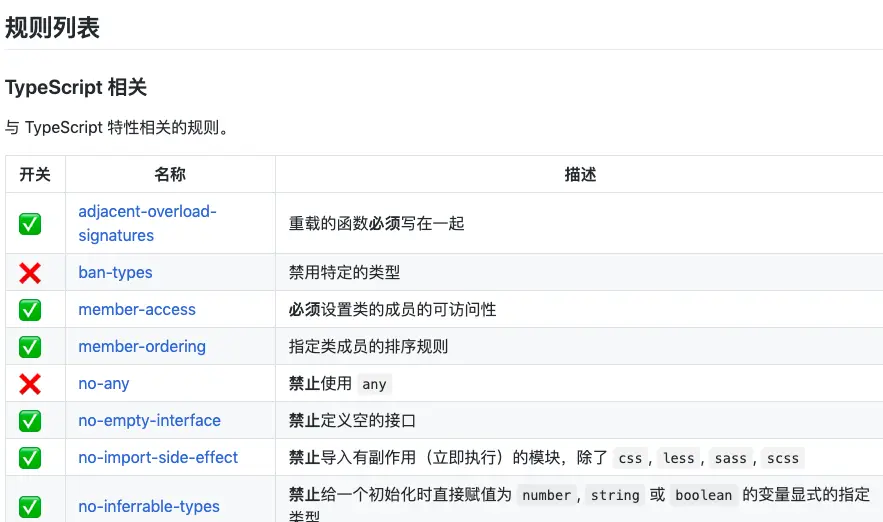The width and height of the screenshot is (883, 522).
Task: Visit the no-empty-interface rule page
Action: click(x=149, y=421)
